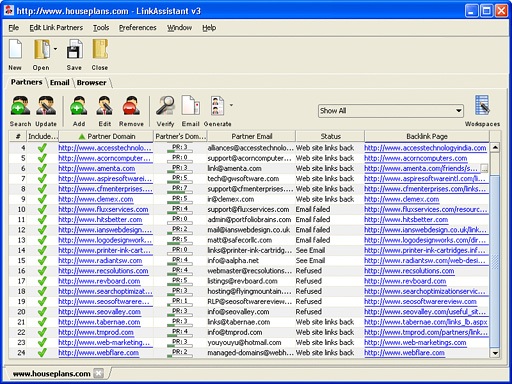
Task: Toggle include checkmark for row 23
Action: [42, 343]
